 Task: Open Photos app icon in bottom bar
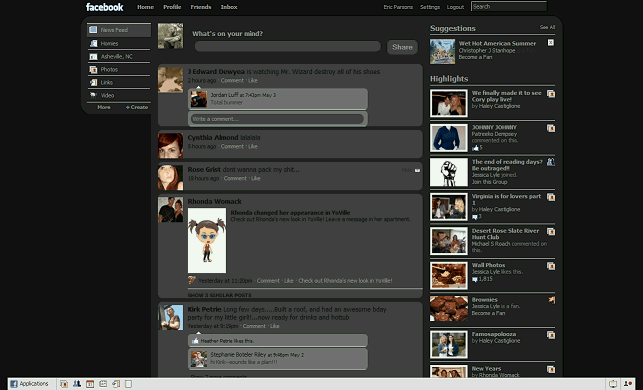tap(64, 384)
